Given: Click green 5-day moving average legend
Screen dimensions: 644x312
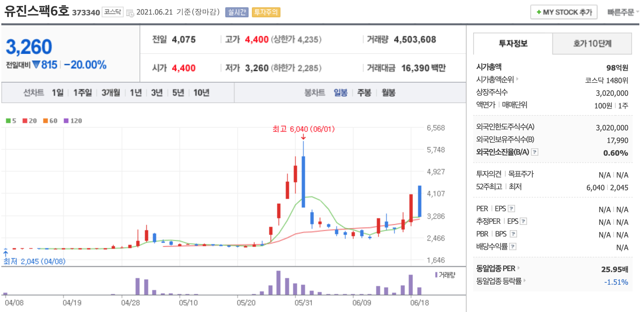Looking at the screenshot, I should click(x=11, y=121).
